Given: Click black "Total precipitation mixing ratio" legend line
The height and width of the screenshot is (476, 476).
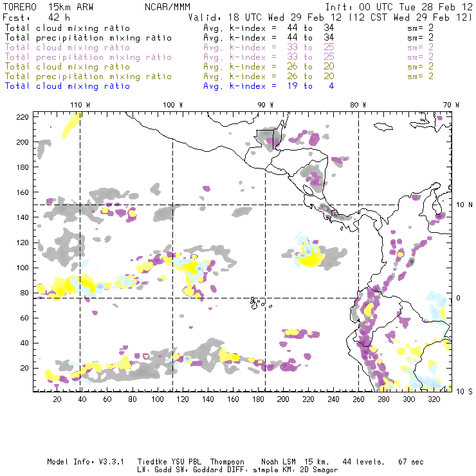Looking at the screenshot, I should tap(88, 38).
